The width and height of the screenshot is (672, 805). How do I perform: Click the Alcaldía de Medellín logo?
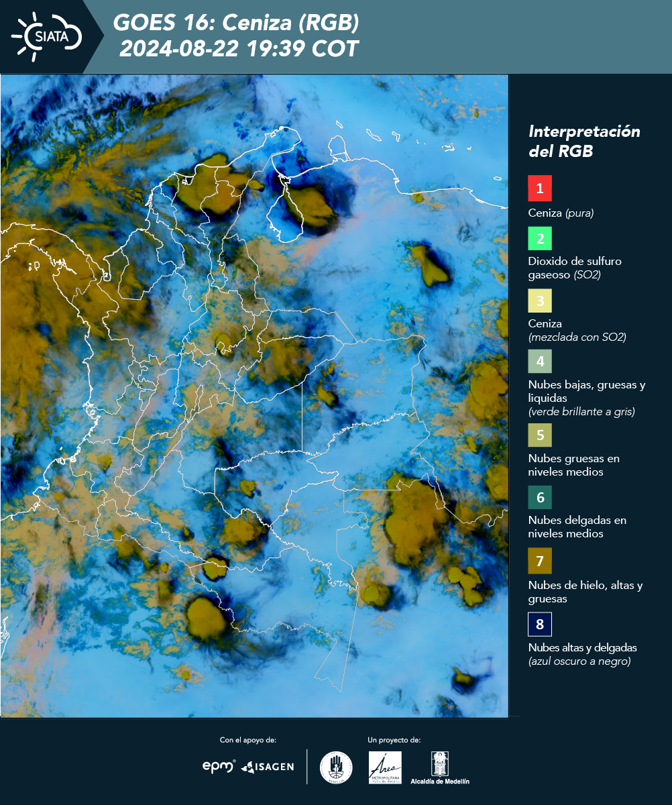point(440,767)
